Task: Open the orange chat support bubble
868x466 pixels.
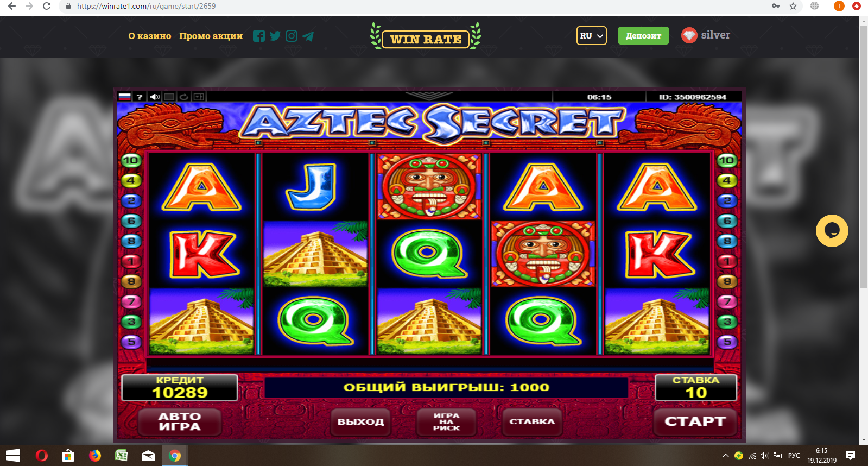Action: click(832, 231)
